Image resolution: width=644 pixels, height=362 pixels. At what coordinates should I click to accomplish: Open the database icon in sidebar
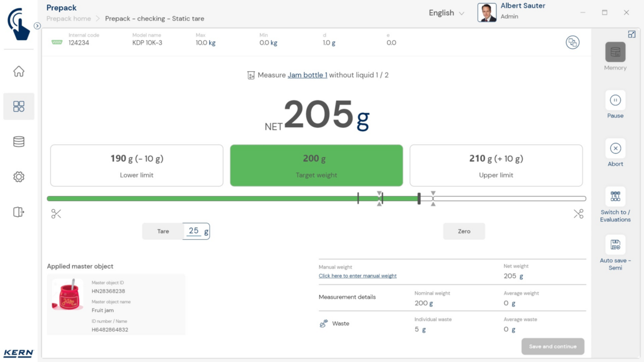click(19, 142)
